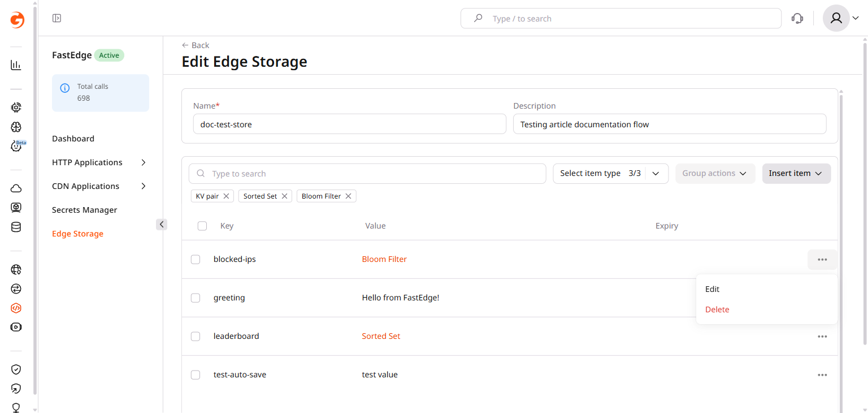Select the greeting row checkbox

(x=196, y=298)
